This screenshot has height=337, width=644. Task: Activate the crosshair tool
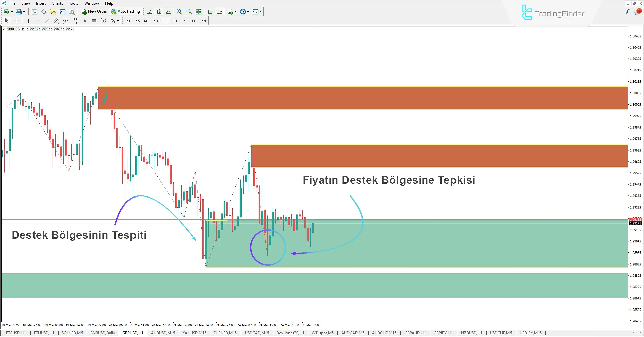point(16,21)
